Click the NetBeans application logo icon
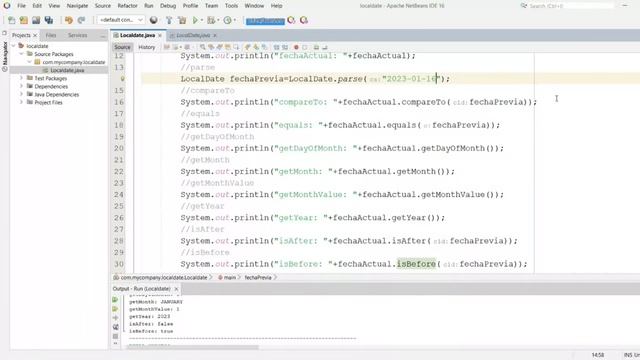This screenshot has height=360, width=640. coord(7,6)
